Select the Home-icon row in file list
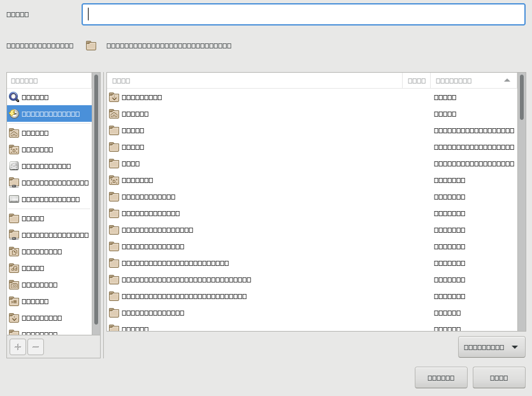Image resolution: width=532 pixels, height=396 pixels. click(312, 114)
